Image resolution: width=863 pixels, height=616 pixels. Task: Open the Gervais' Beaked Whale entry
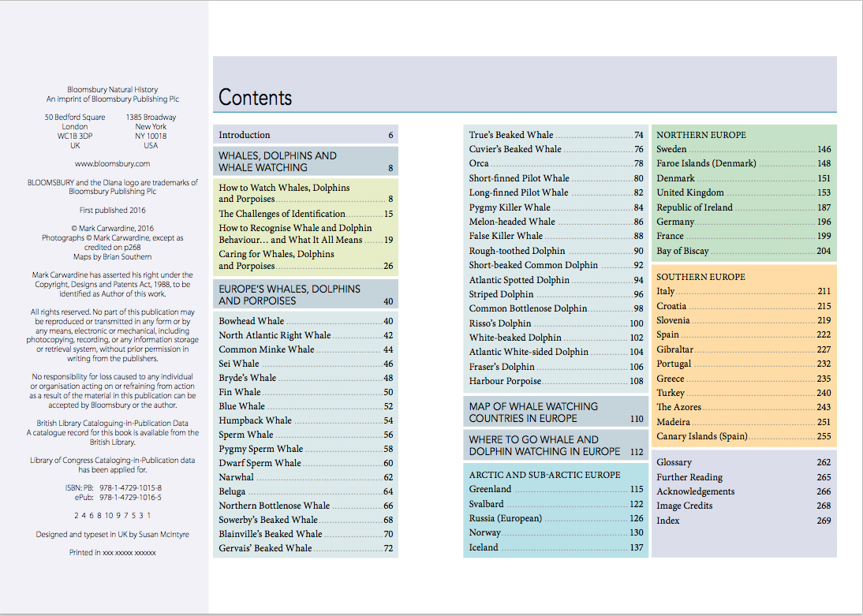pyautogui.click(x=305, y=548)
